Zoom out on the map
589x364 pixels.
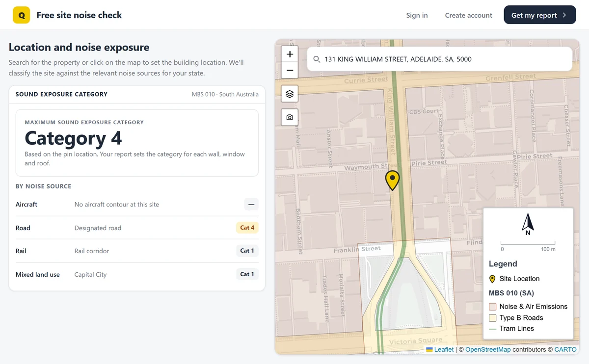coord(290,70)
